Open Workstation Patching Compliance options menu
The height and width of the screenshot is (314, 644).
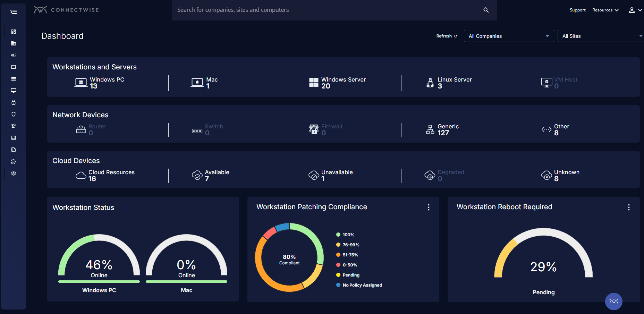pos(429,207)
